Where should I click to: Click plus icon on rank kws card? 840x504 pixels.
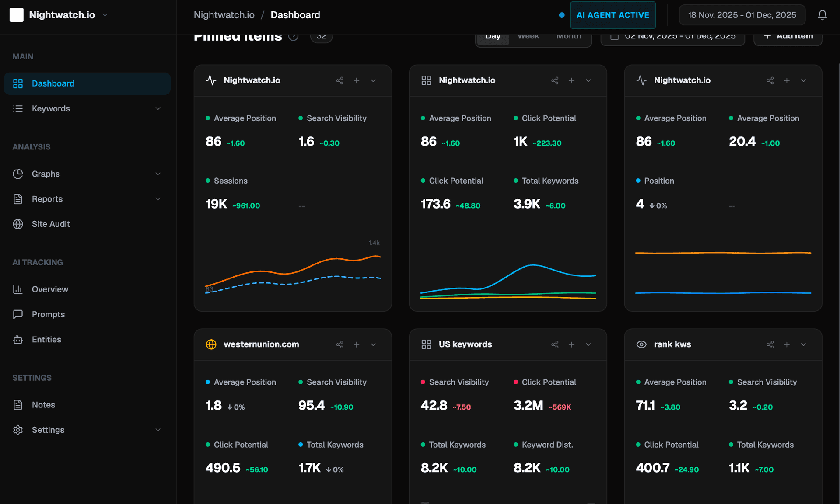787,344
